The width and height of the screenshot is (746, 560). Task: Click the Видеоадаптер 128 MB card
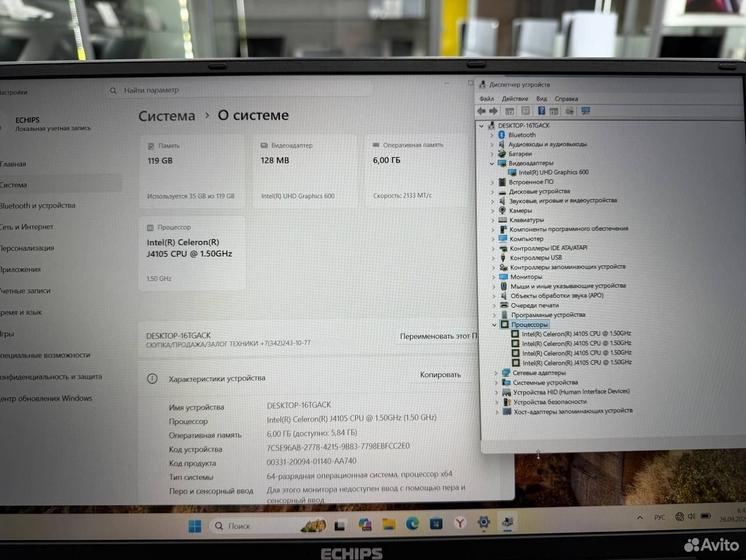[304, 171]
